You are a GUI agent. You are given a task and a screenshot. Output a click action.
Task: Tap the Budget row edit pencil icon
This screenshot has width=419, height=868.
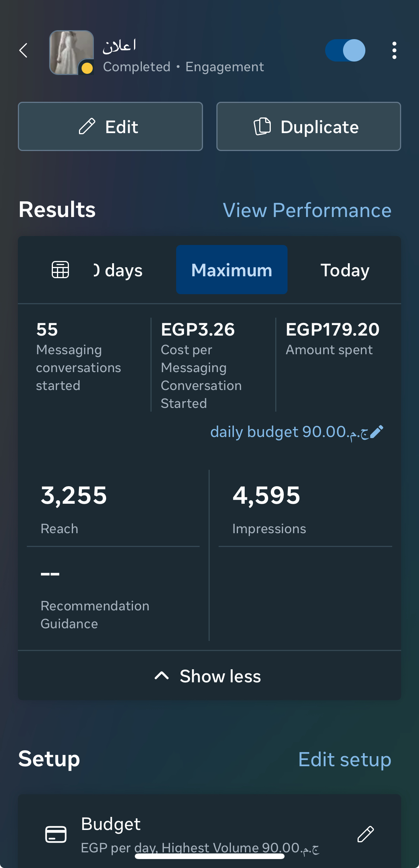click(x=365, y=834)
